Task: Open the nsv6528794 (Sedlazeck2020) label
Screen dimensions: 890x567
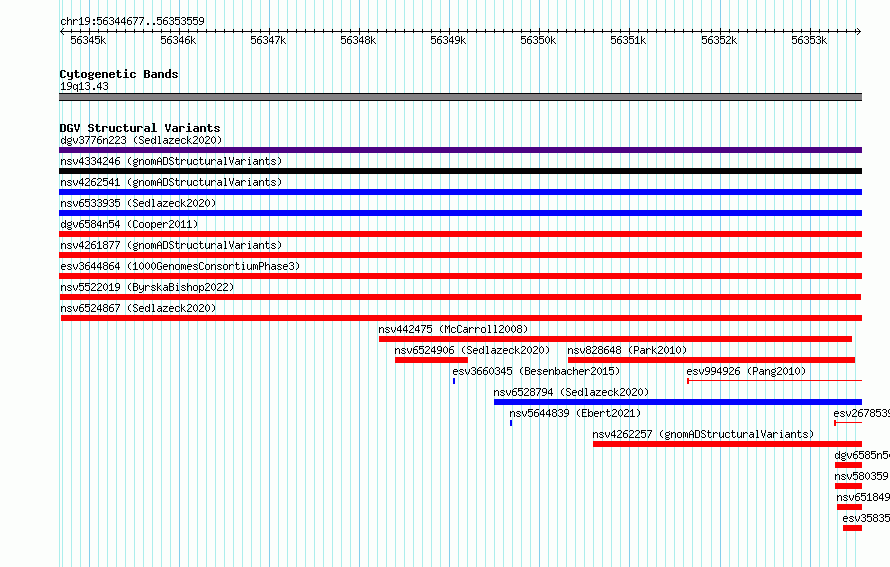Action: tap(571, 392)
